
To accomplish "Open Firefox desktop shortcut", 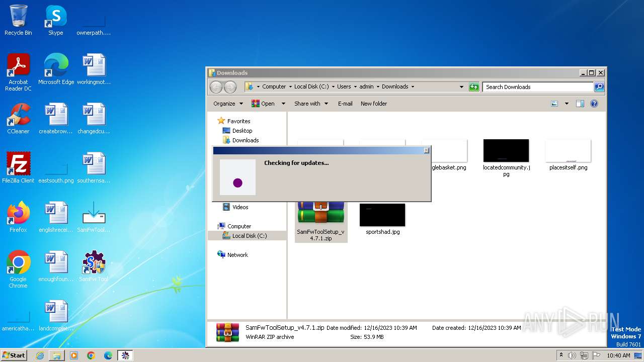I will [18, 217].
